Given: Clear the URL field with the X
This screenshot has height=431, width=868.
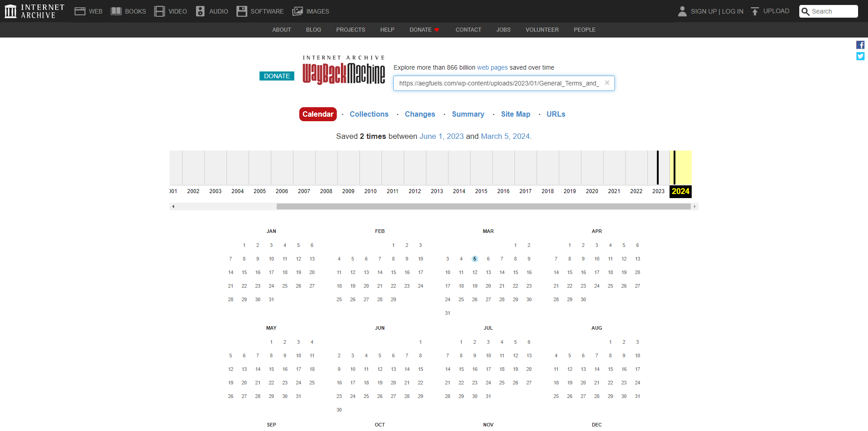Looking at the screenshot, I should point(607,83).
